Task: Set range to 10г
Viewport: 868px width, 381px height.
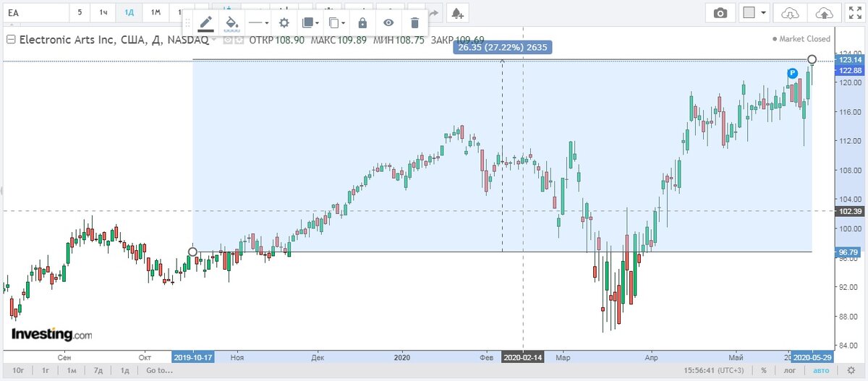Action: tap(17, 371)
